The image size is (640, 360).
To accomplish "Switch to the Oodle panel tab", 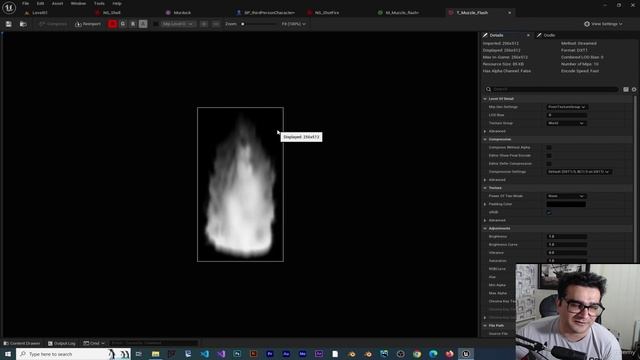I will (x=546, y=36).
